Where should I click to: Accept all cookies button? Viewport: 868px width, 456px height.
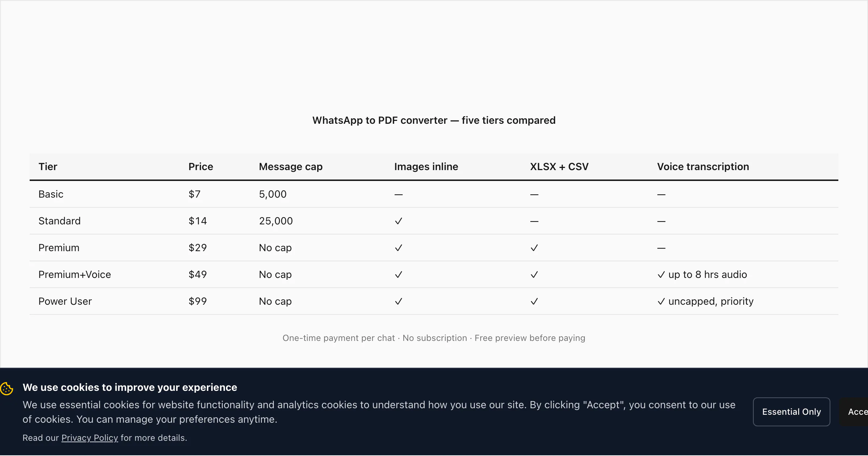[854, 412]
